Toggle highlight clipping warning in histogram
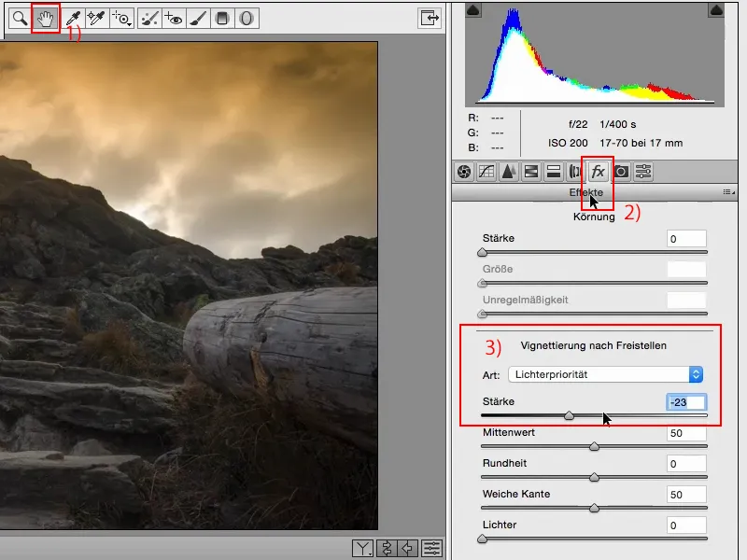This screenshot has height=560, width=747. [x=716, y=10]
